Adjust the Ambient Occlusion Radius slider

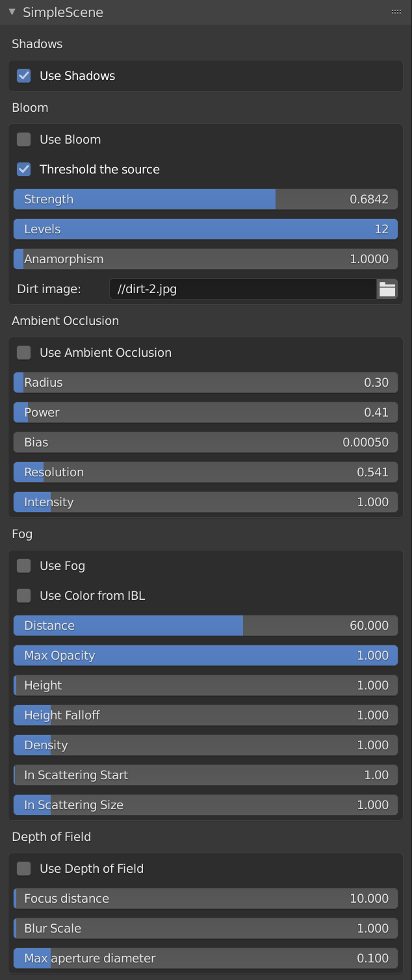point(205,382)
